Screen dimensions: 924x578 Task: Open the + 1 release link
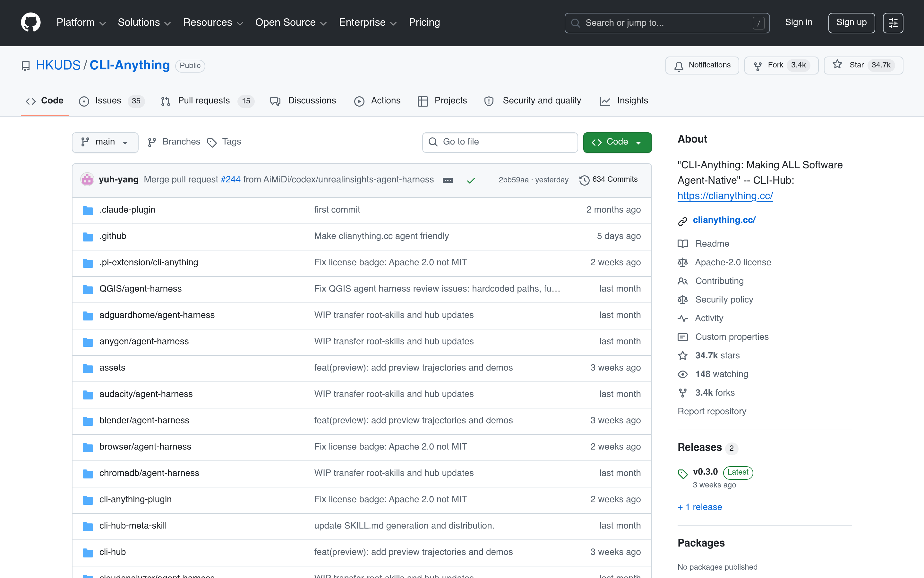[x=700, y=507]
